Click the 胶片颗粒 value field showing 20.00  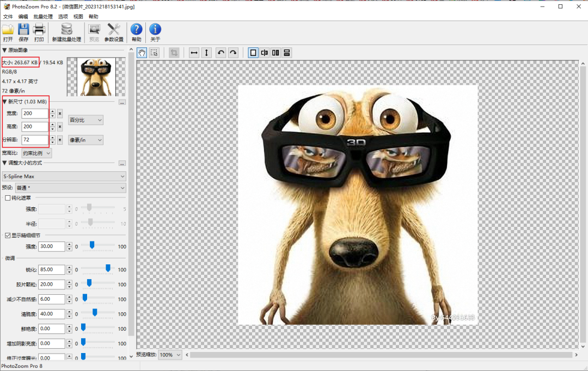pyautogui.click(x=52, y=285)
